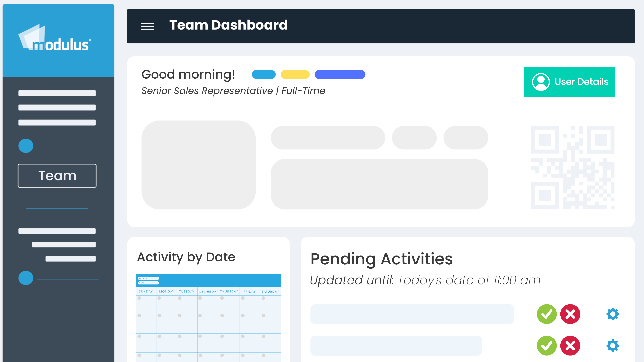The width and height of the screenshot is (644, 362).
Task: Toggle the upper blue circle in sidebar
Action: tap(26, 146)
